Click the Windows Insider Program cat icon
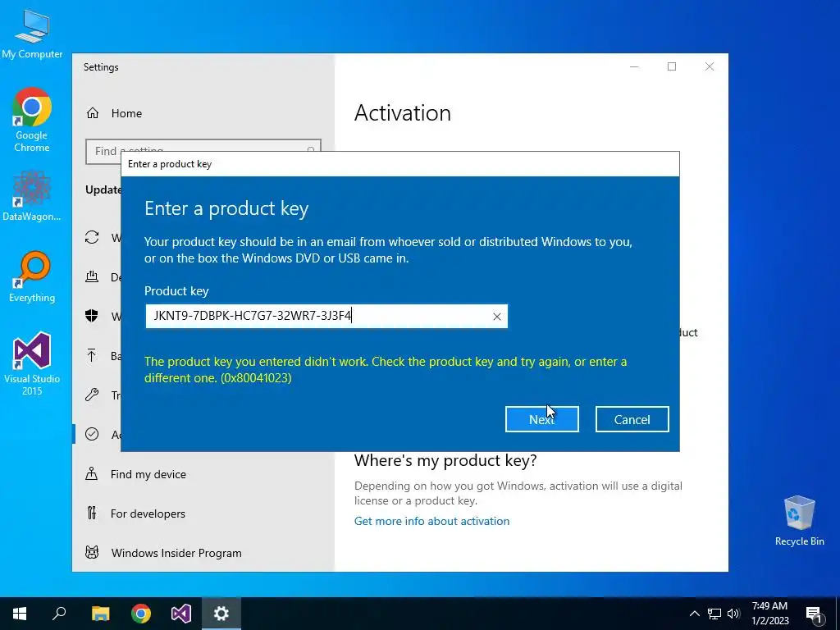This screenshot has height=630, width=840. (92, 552)
